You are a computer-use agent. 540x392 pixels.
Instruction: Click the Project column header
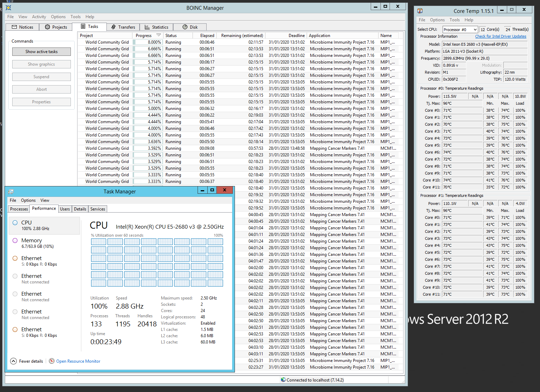(x=105, y=36)
